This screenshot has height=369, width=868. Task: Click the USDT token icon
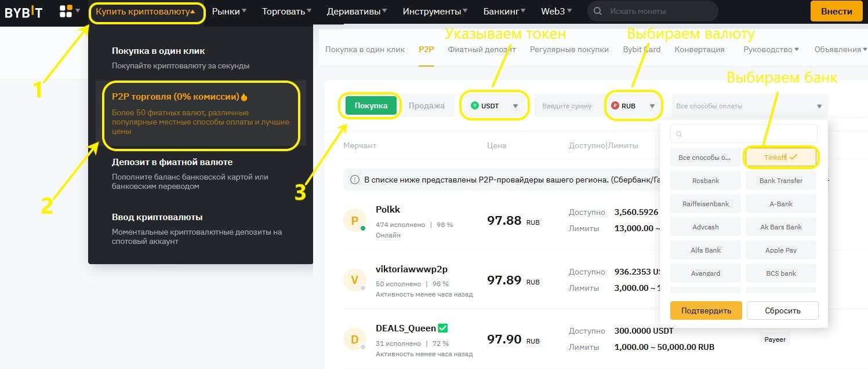click(475, 106)
